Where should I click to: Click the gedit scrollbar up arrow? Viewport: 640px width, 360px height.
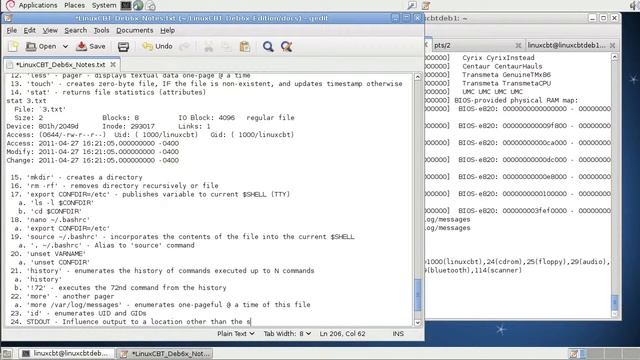click(x=418, y=77)
